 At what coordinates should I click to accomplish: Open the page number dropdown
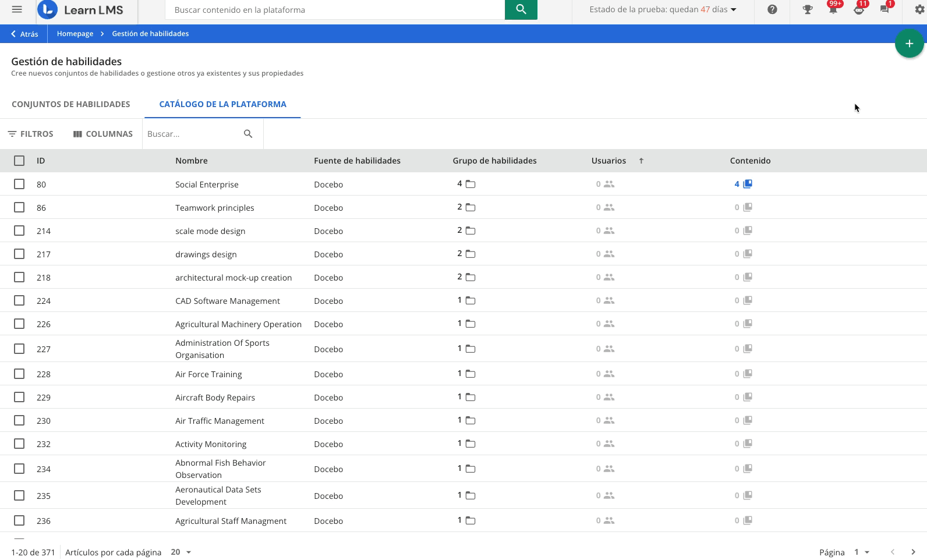click(x=862, y=552)
